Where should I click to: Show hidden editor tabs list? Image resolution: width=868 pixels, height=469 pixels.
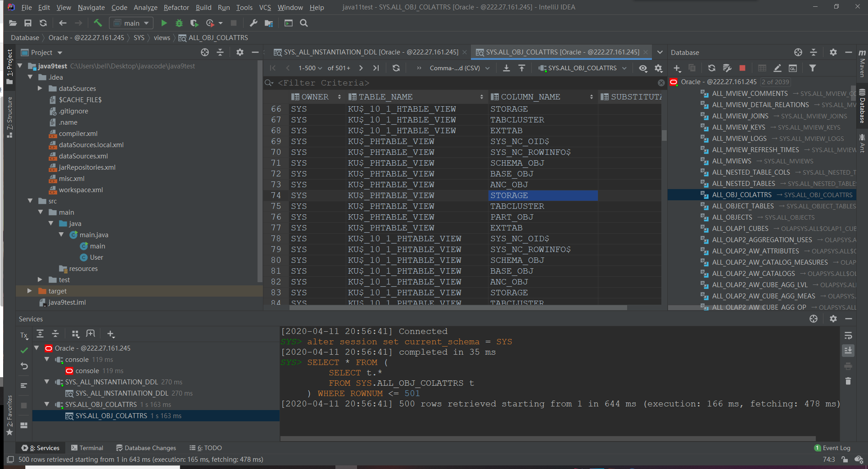[660, 52]
